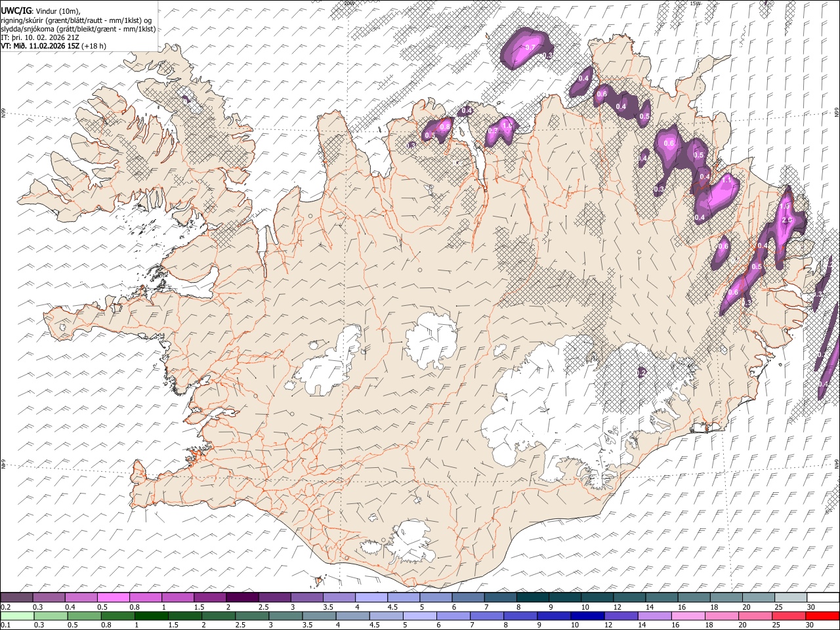Click the darkest mauve 0.2–0.3 snow legend swatch
The width and height of the screenshot is (840, 630).
point(16,598)
